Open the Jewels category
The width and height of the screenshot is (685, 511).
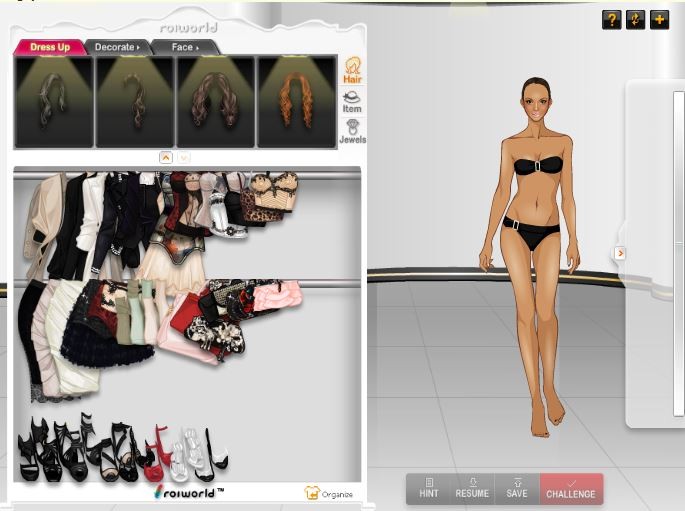[352, 131]
